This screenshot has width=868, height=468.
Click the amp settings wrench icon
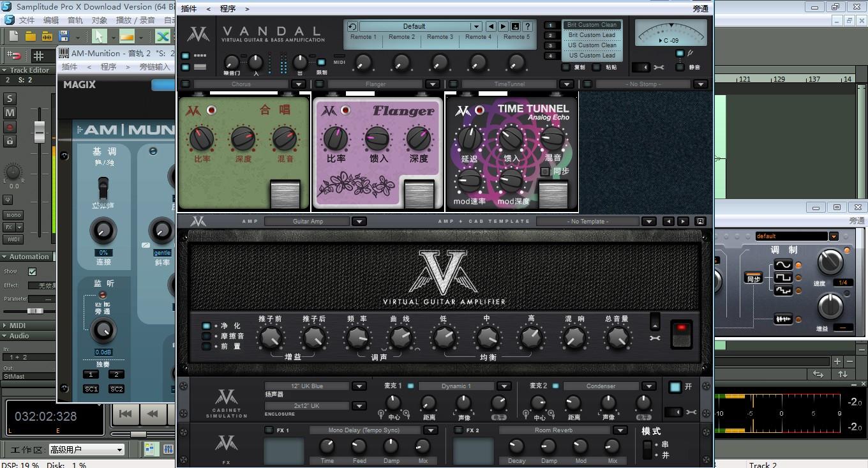(x=655, y=337)
